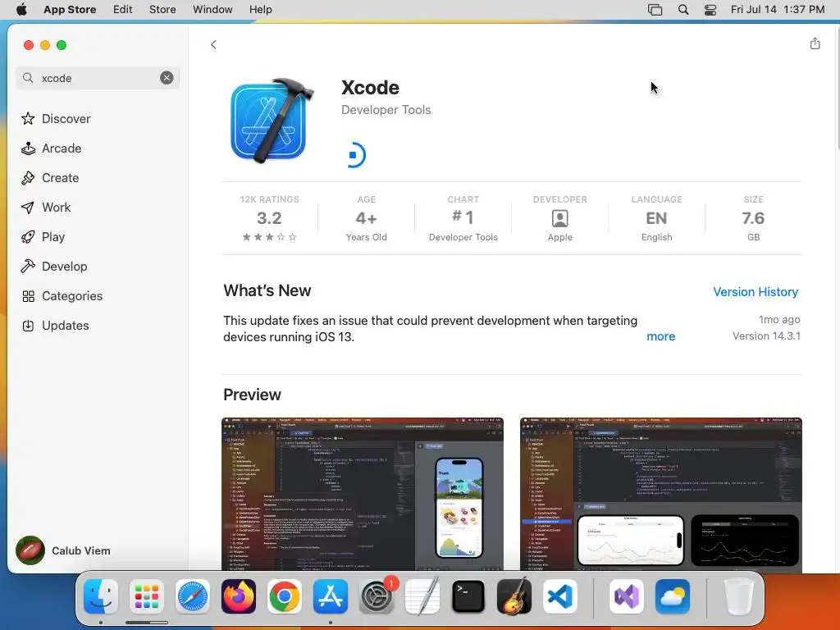Click the window scrollbar
840x630 pixels.
click(x=837, y=87)
